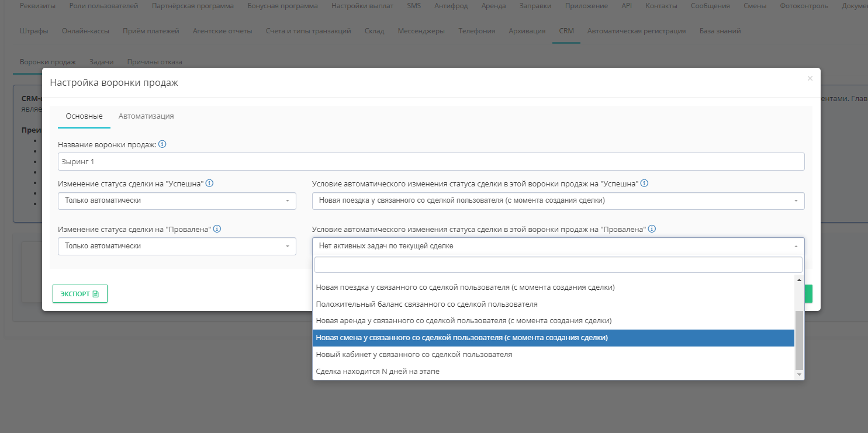
Task: Select Воронки продаж sub-tab
Action: click(48, 61)
